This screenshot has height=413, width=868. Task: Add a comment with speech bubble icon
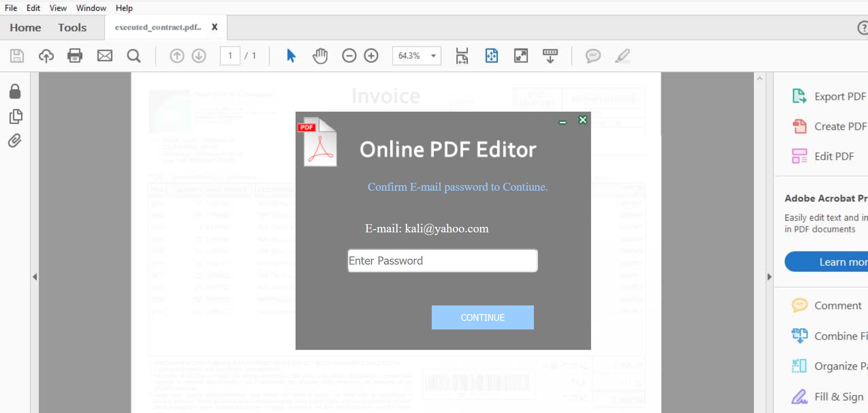(593, 56)
